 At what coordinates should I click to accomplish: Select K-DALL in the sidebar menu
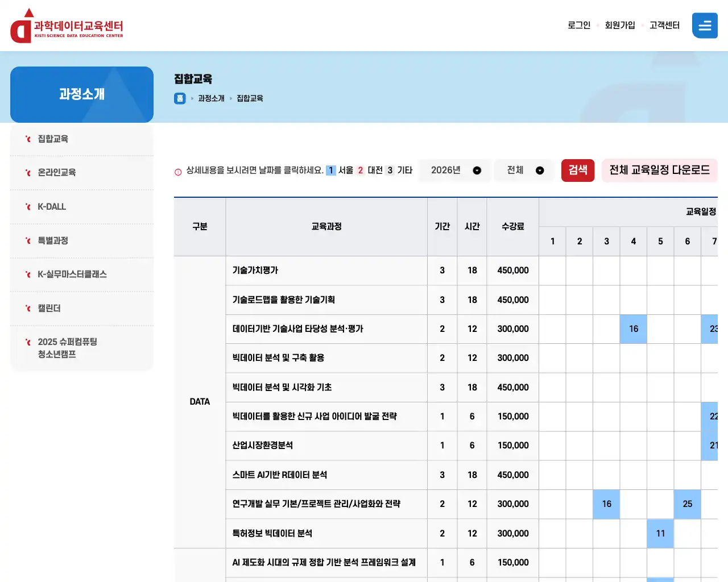tap(82, 207)
